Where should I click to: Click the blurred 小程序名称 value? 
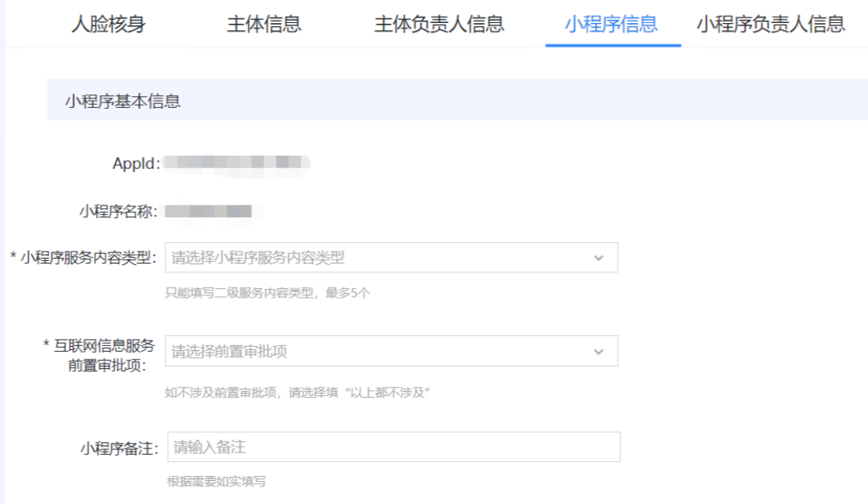click(210, 211)
